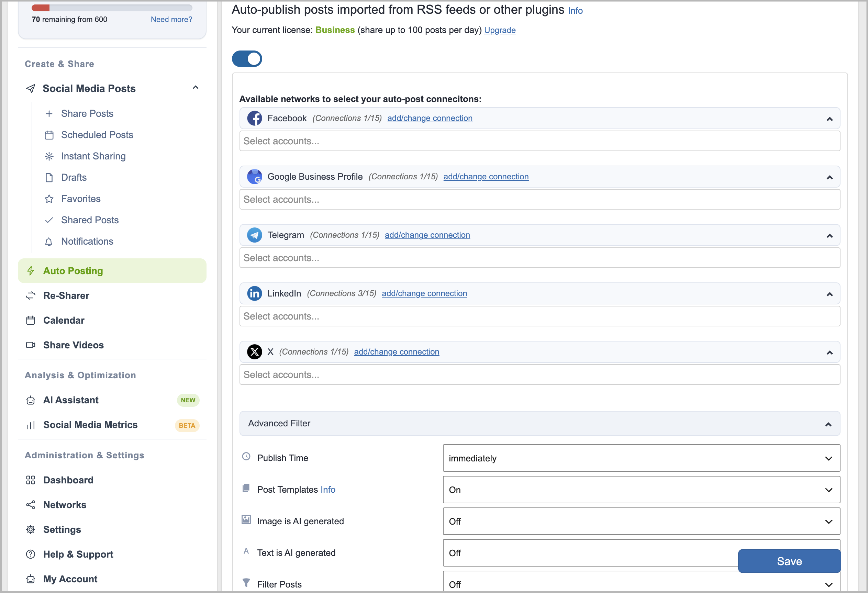Click the X network logo icon

tap(254, 352)
